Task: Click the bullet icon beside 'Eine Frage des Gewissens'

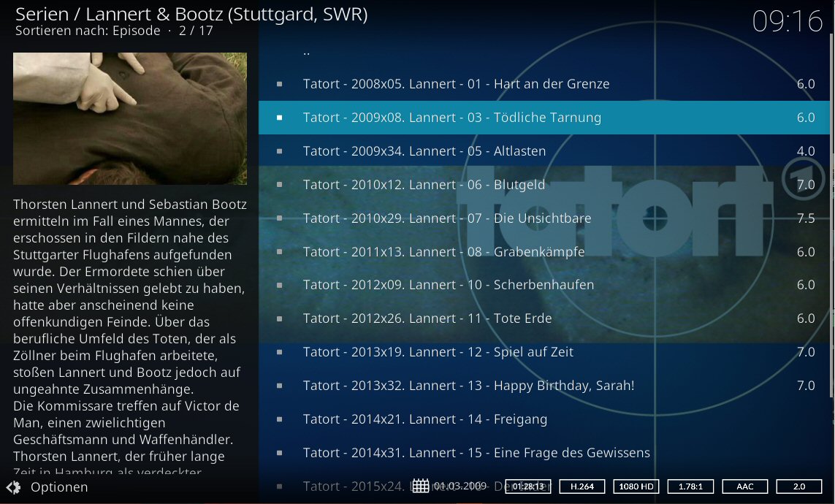Action: click(x=280, y=452)
